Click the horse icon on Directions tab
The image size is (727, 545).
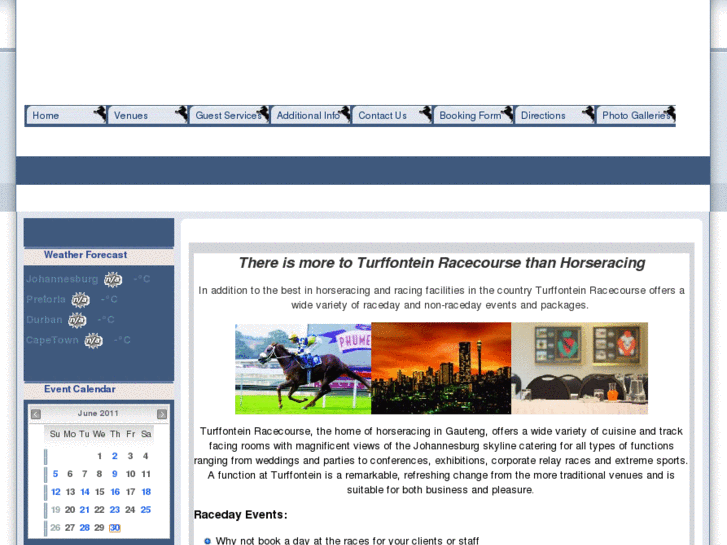click(589, 113)
